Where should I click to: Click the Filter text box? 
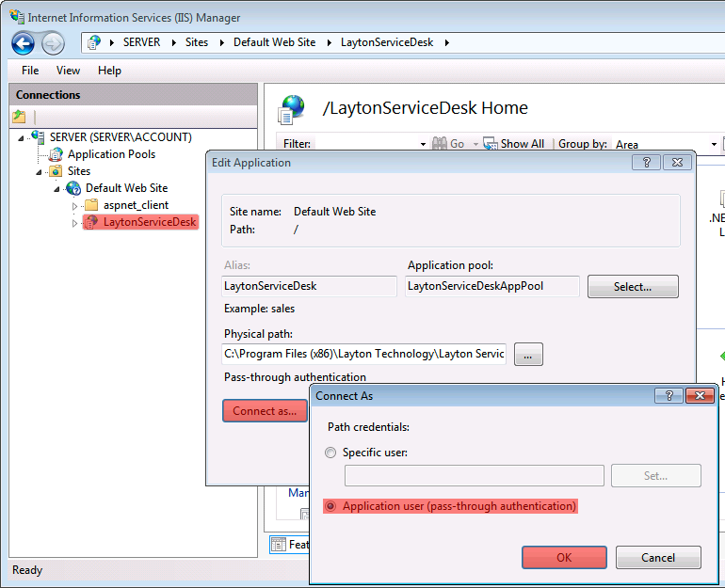[x=365, y=144]
